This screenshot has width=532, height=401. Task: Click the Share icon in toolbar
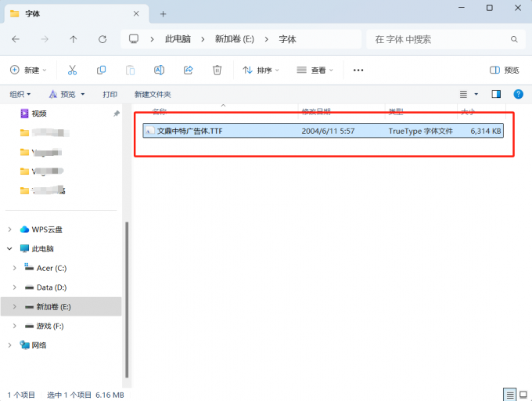(189, 70)
